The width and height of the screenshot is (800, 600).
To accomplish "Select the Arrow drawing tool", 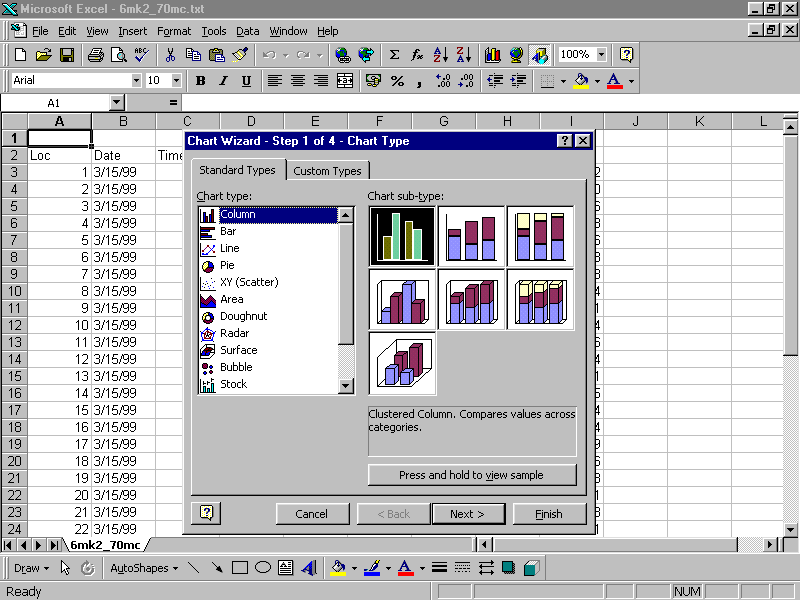I will pyautogui.click(x=217, y=568).
